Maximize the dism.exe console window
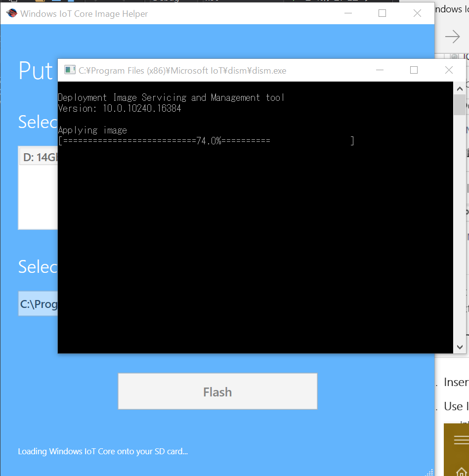 [x=414, y=70]
